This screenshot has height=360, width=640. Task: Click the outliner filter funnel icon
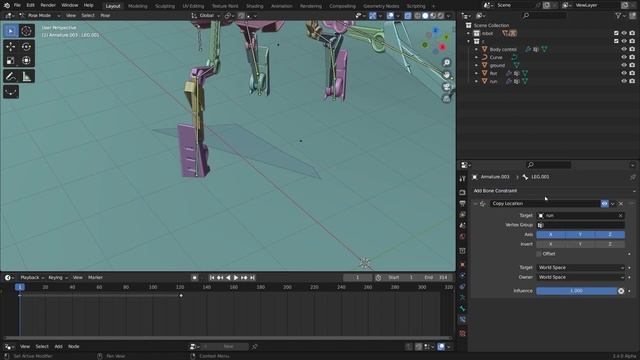(618, 16)
